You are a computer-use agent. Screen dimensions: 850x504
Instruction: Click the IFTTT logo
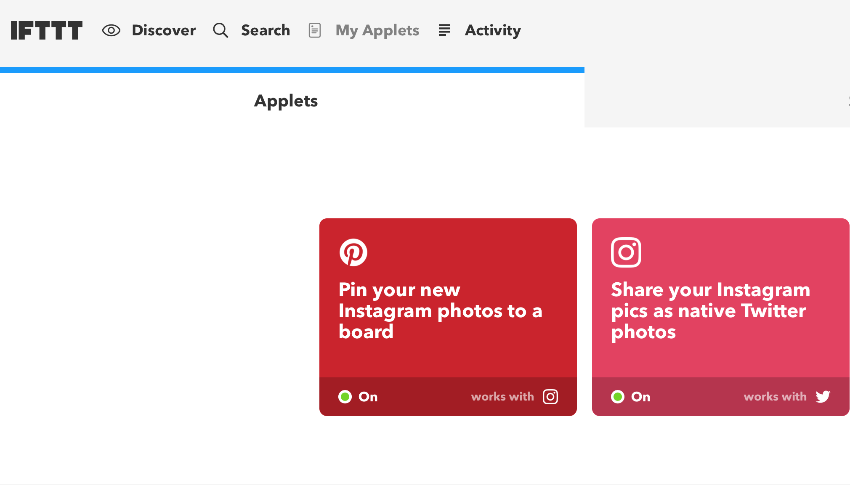(46, 30)
